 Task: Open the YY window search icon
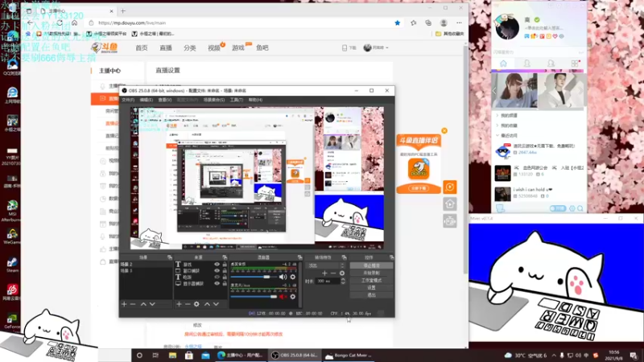click(x=580, y=208)
